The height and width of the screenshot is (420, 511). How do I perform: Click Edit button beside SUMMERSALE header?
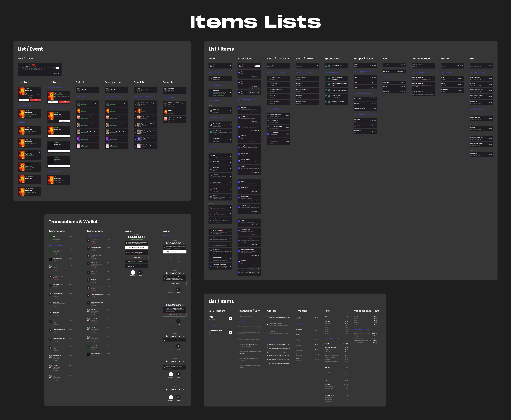230,332
